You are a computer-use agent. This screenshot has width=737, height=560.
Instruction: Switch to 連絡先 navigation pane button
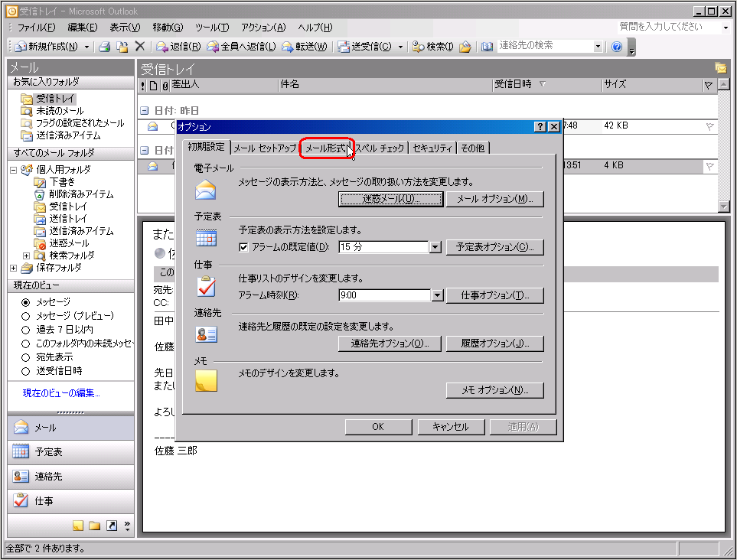(x=70, y=477)
